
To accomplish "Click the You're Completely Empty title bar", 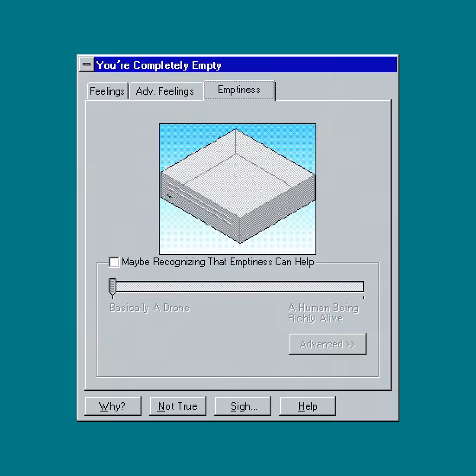I will click(245, 64).
